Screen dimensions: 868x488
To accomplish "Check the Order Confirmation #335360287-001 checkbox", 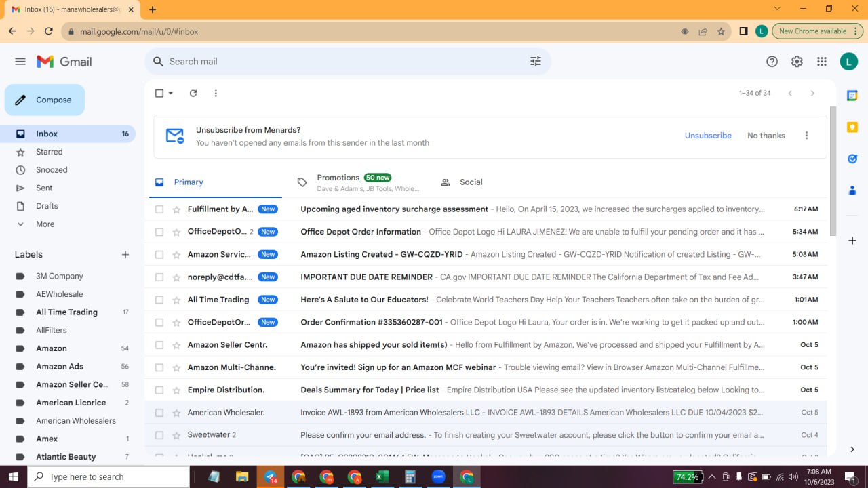I will (x=159, y=323).
